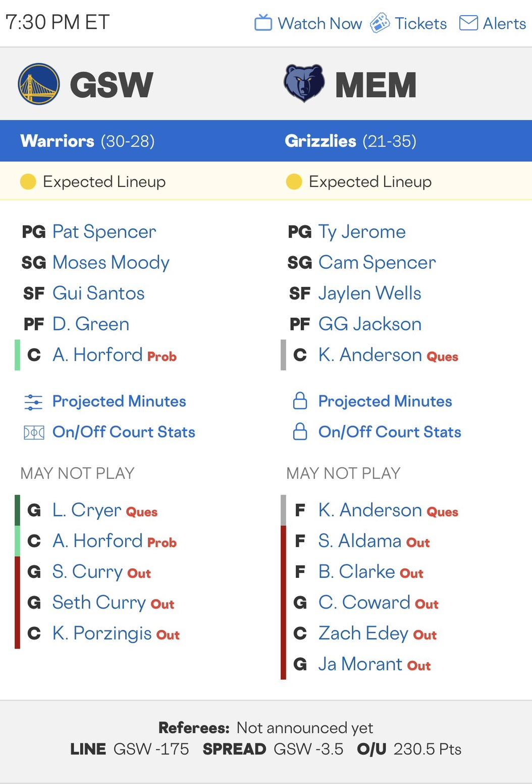Select Ty Jerome in Grizzlies lineup

pos(362,232)
